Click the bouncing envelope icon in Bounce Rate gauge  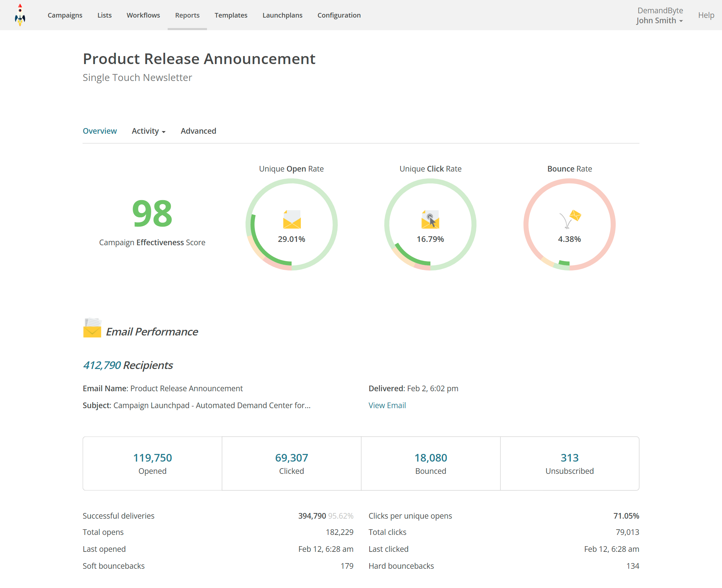[x=571, y=218]
